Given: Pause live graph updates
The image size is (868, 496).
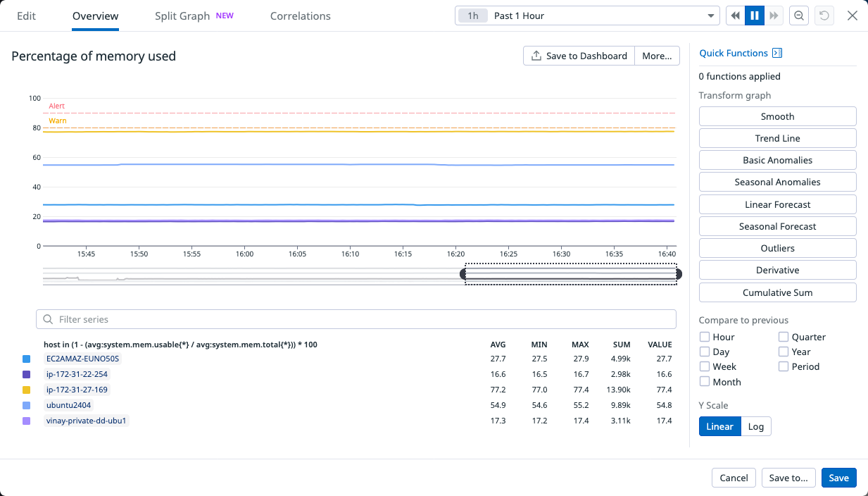Looking at the screenshot, I should click(755, 15).
